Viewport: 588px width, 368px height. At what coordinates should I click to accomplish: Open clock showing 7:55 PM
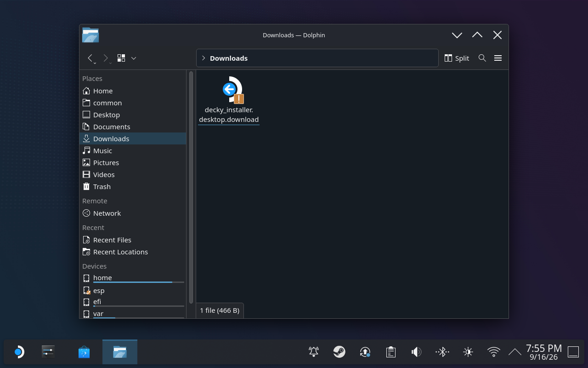tap(544, 352)
